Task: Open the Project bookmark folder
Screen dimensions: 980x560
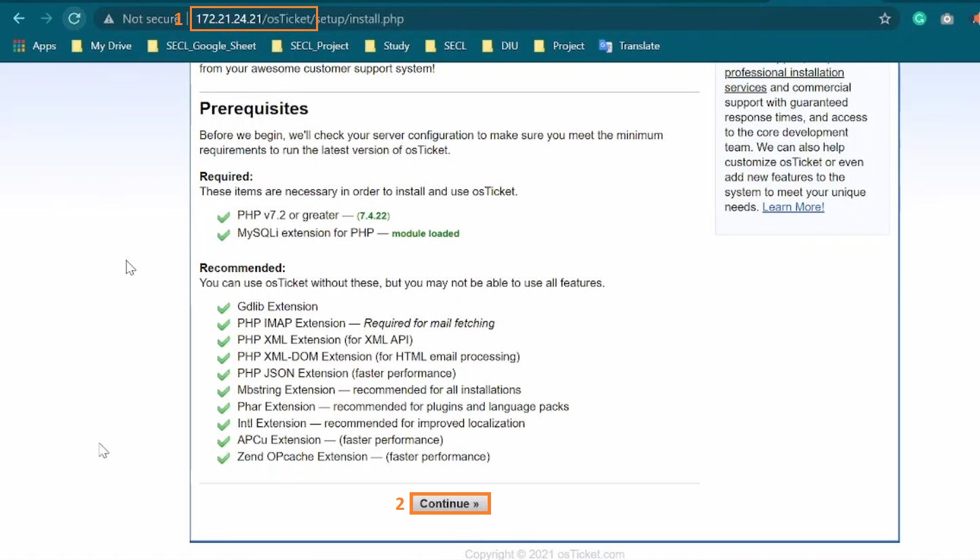Action: (x=559, y=46)
